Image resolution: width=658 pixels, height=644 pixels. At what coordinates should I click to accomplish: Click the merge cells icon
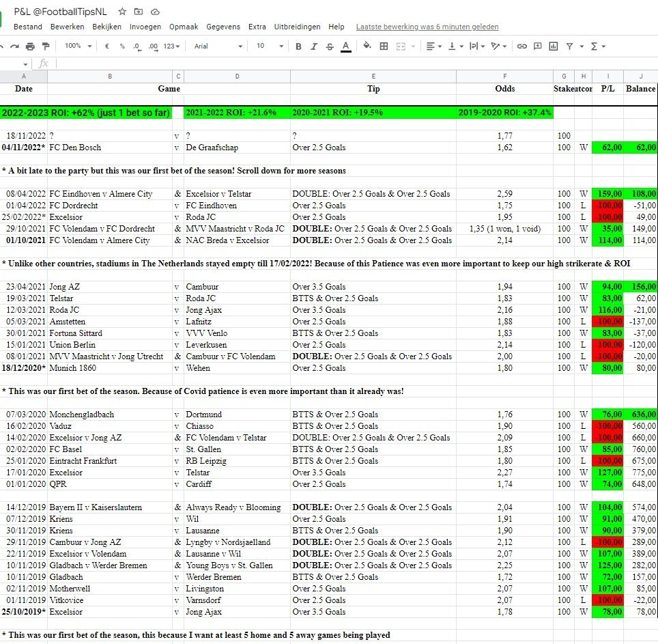click(401, 46)
